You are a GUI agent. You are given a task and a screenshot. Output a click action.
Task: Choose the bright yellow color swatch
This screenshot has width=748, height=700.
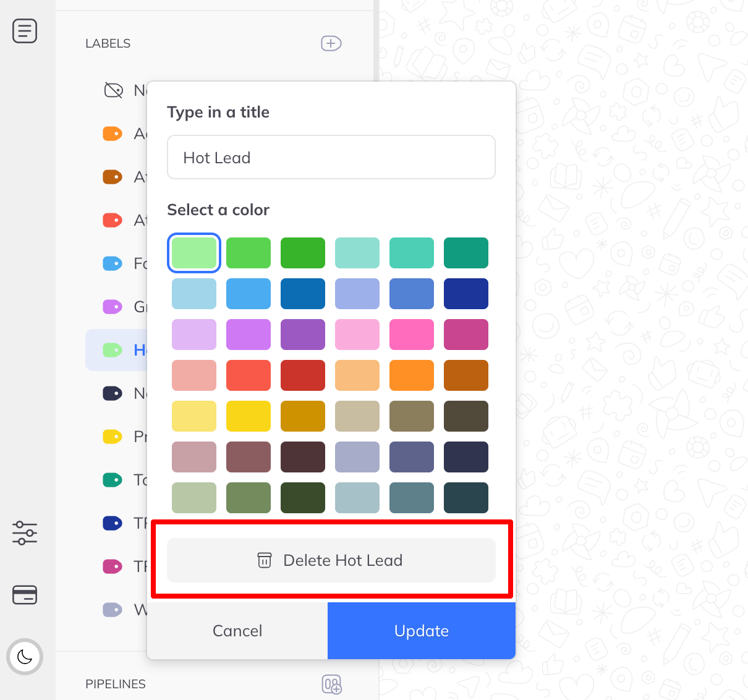(249, 416)
